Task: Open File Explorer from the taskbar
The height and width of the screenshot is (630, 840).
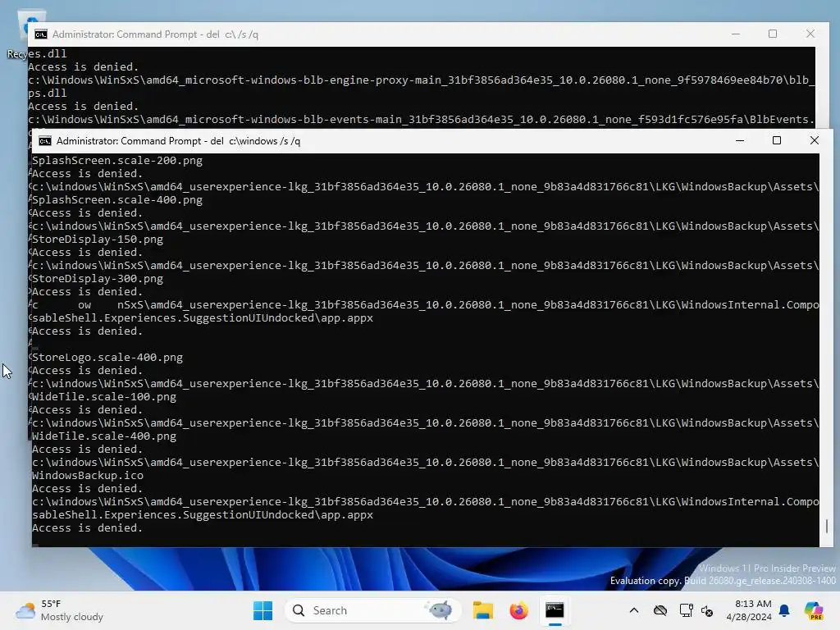Action: [482, 610]
